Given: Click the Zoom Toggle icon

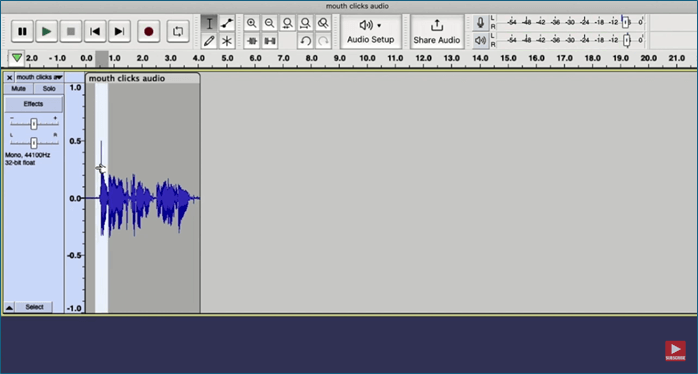Looking at the screenshot, I should click(323, 23).
